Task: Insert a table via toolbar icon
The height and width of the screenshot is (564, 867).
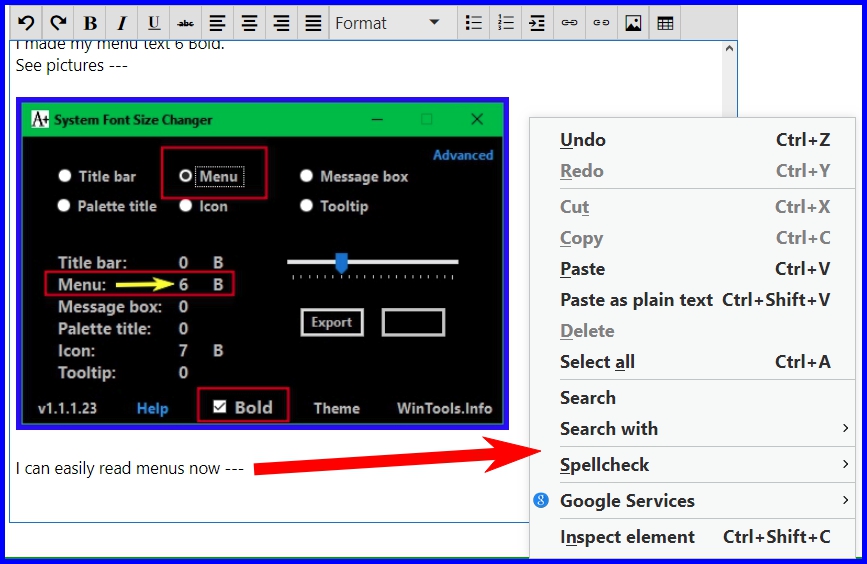Action: 665,23
